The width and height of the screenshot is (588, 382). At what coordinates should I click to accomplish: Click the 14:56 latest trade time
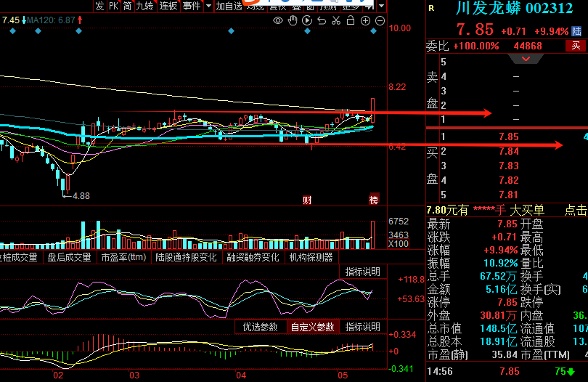click(x=440, y=372)
